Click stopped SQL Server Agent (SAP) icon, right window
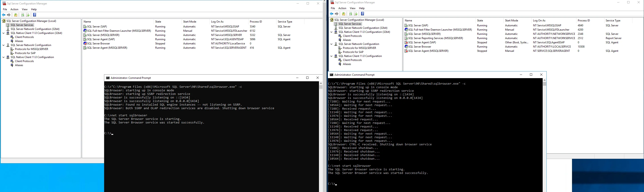 coord(406,42)
